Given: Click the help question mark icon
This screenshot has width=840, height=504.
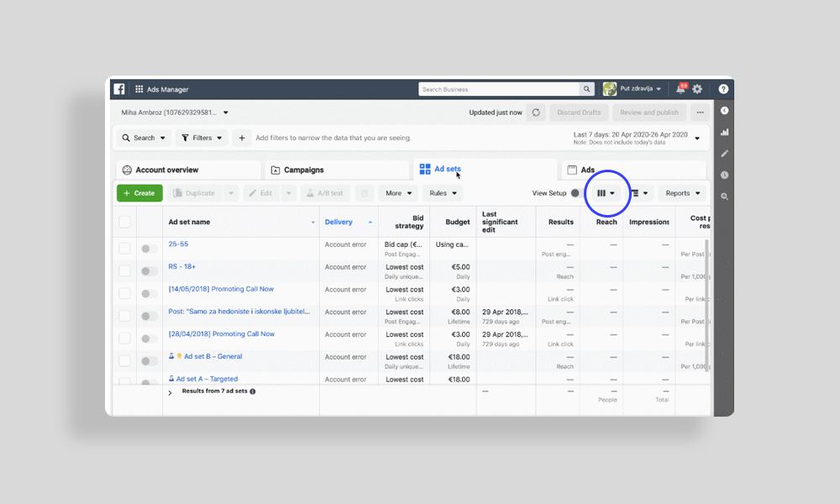Looking at the screenshot, I should 724,88.
